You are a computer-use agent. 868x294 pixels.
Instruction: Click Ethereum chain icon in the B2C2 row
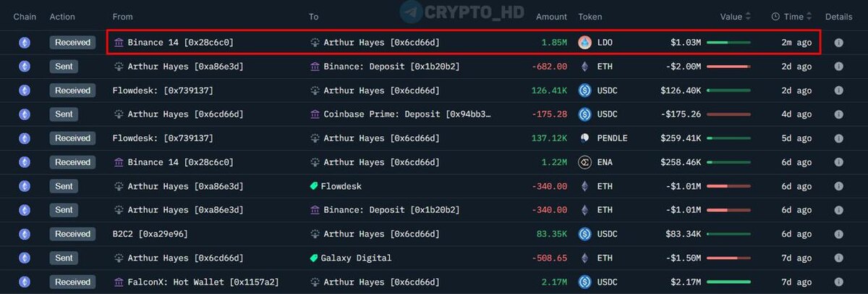25,234
